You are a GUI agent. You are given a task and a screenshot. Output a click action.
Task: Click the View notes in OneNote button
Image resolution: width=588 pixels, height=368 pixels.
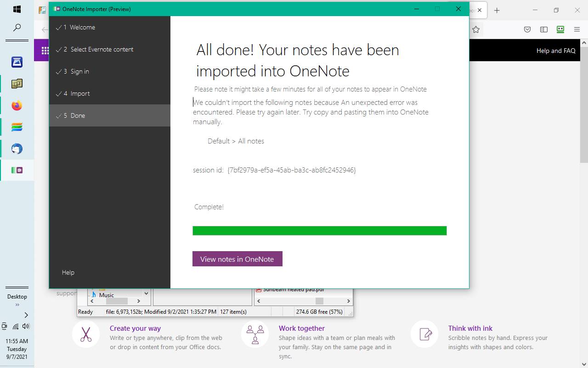[x=237, y=259]
